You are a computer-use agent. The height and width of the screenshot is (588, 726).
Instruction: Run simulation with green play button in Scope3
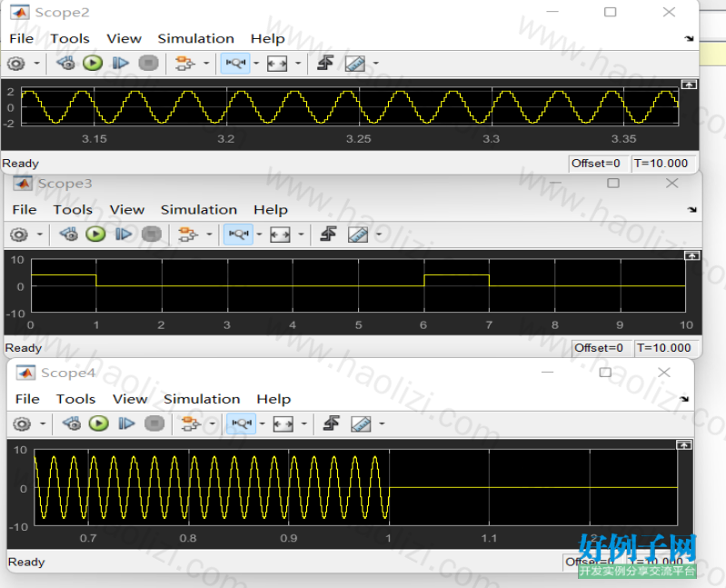(x=95, y=234)
